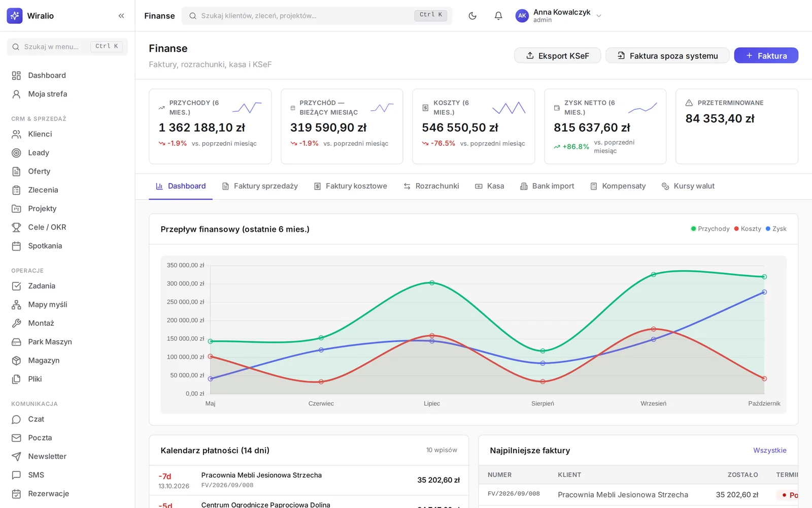Image resolution: width=812 pixels, height=508 pixels.
Task: Open Klienci section
Action: click(67, 134)
